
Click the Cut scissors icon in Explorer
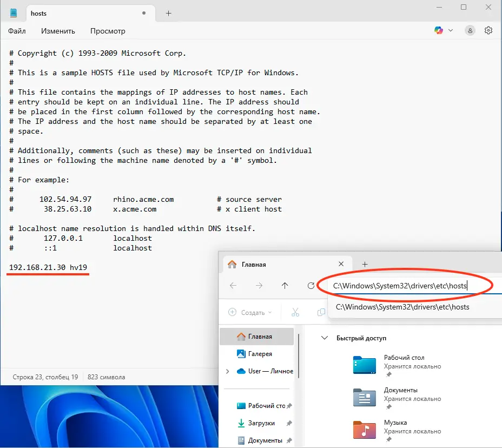point(295,312)
